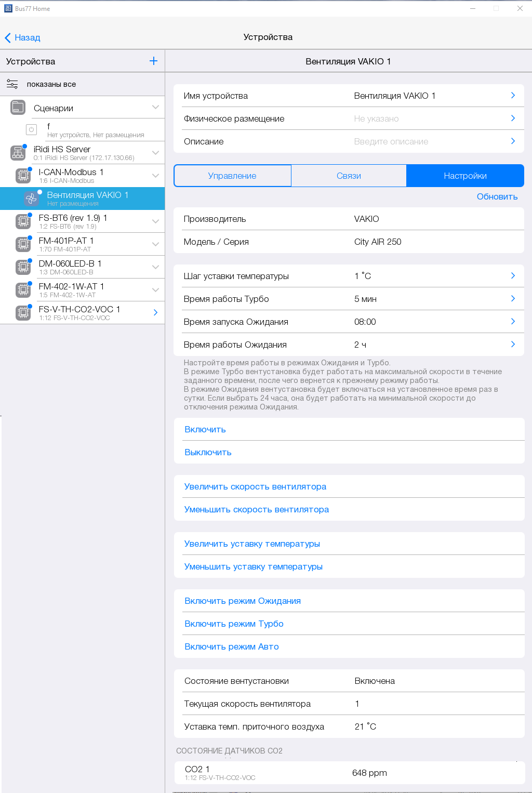The image size is (532, 793).
Task: Collapse the Сценарии group chevron
Action: pos(155,107)
